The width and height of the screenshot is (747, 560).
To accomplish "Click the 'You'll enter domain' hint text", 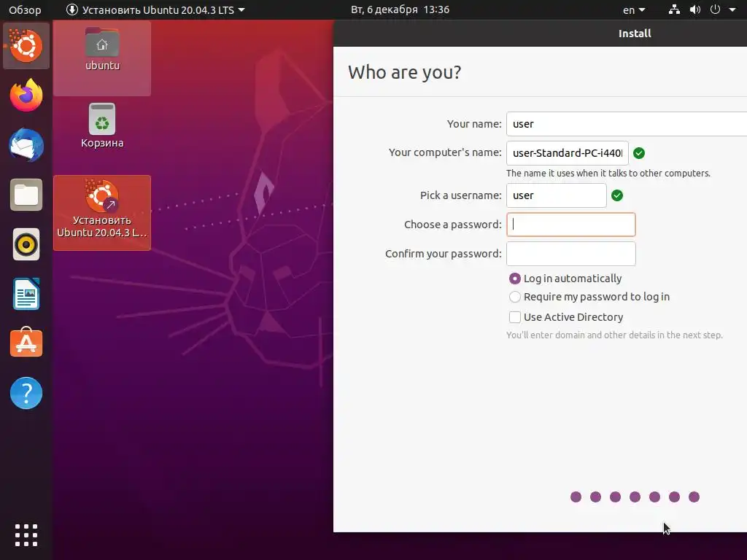I will [x=614, y=335].
